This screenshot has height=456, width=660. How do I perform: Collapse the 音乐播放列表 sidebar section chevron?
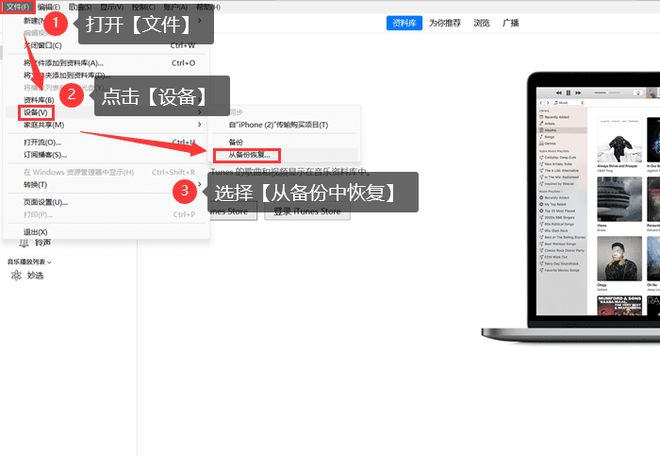point(49,262)
